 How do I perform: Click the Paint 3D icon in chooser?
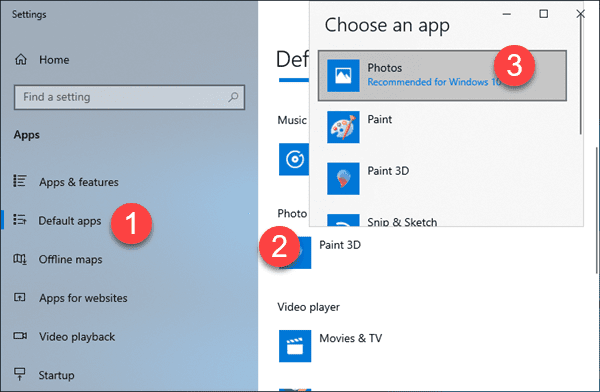click(x=343, y=179)
